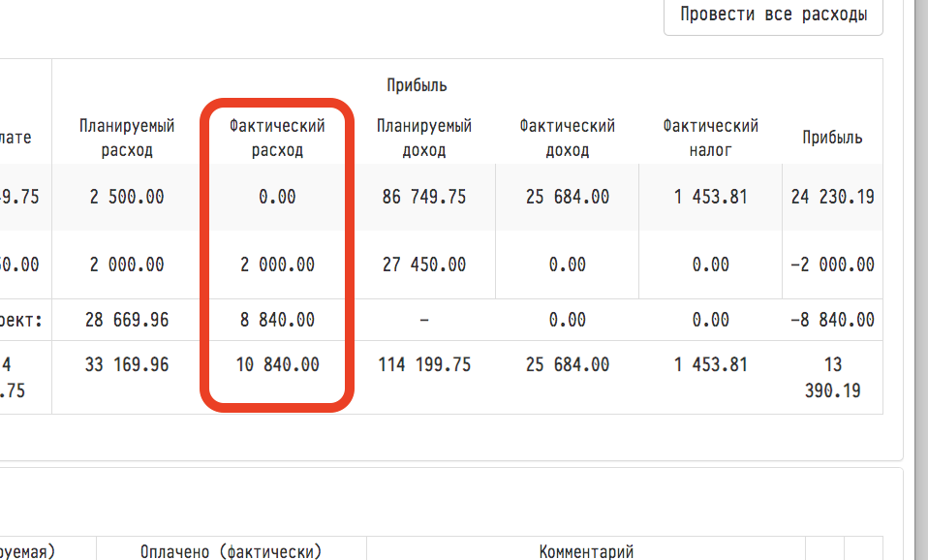Click the 8 840.00 actual expense cell
The image size is (928, 560).
coord(277,320)
